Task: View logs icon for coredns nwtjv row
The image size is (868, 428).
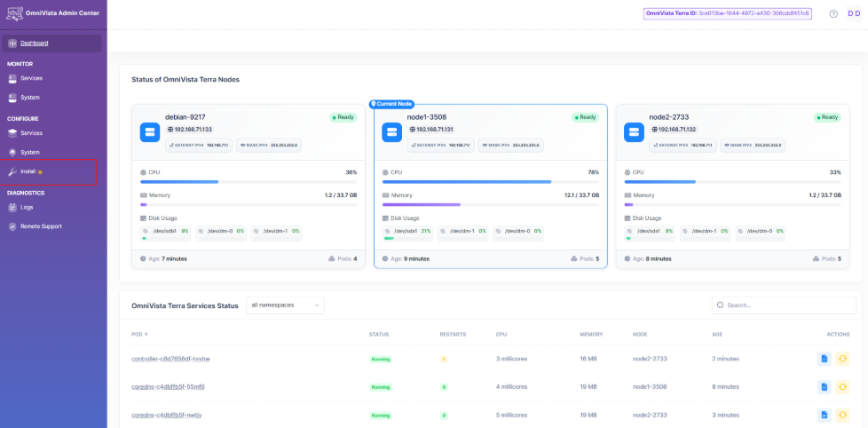Action: click(x=825, y=415)
